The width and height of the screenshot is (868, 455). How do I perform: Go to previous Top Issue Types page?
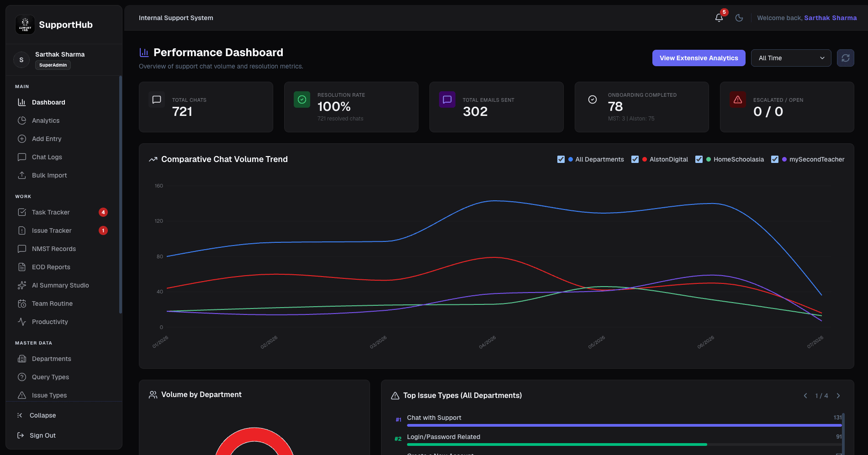pos(805,396)
